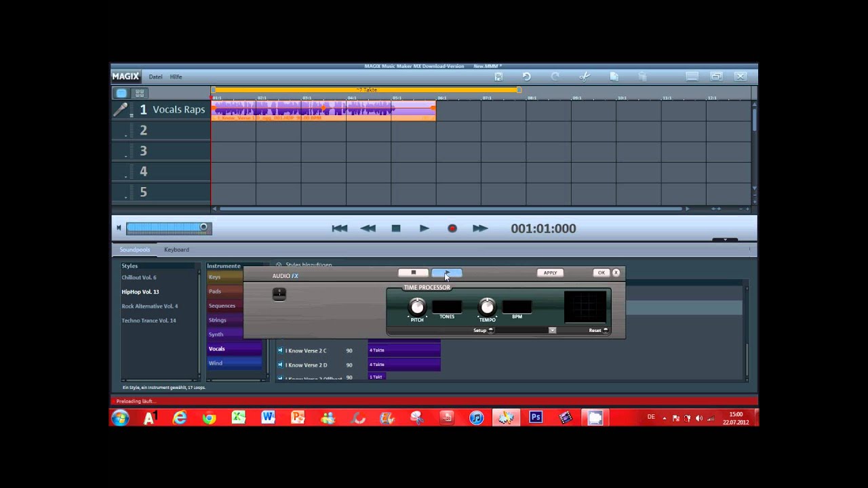Choose the Wind instrument category
The image size is (868, 488).
(x=234, y=363)
